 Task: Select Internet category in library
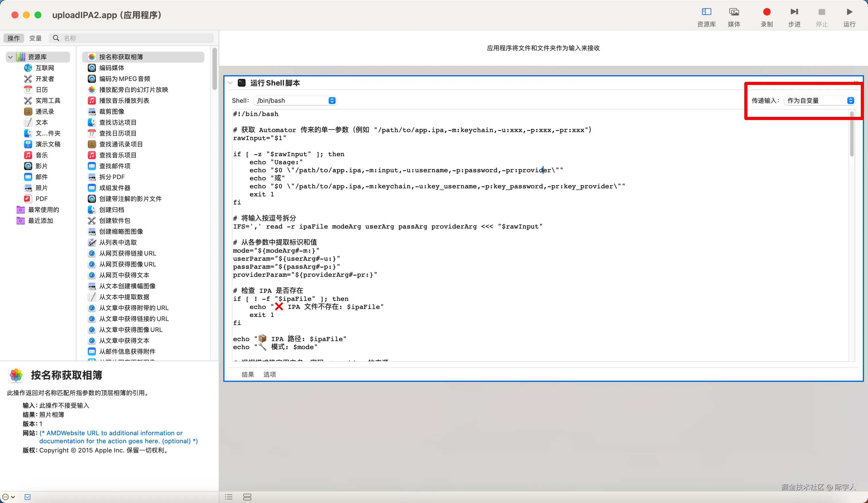(x=44, y=68)
